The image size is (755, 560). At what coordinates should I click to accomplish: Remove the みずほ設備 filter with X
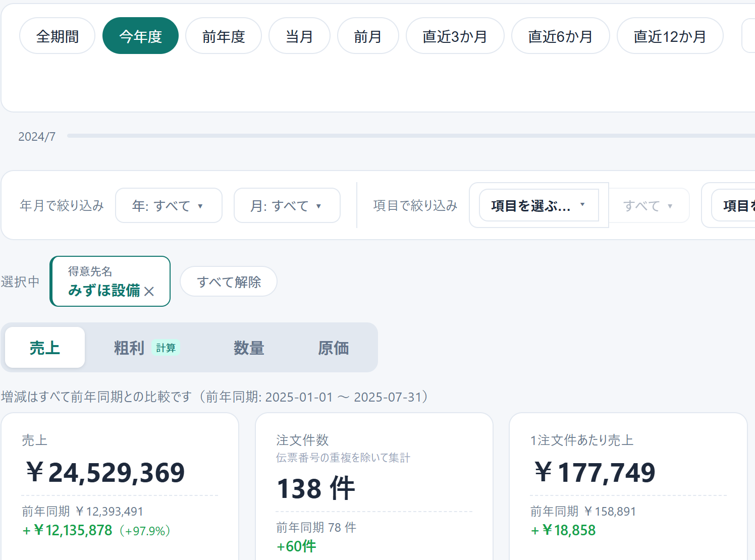(149, 291)
